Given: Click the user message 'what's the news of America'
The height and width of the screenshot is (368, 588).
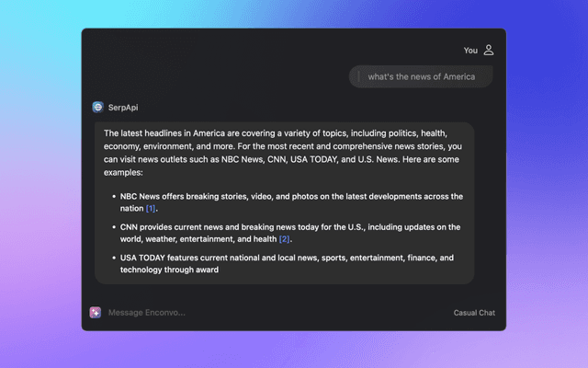Looking at the screenshot, I should click(421, 76).
